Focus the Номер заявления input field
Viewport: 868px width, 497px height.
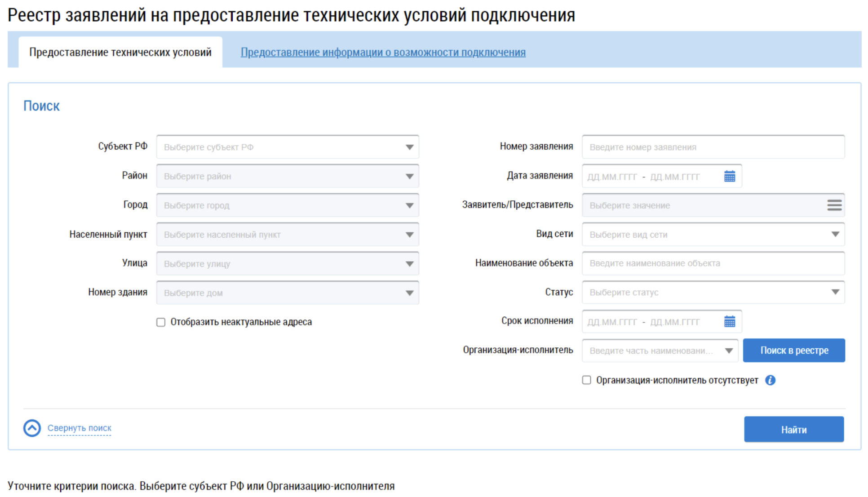(713, 147)
